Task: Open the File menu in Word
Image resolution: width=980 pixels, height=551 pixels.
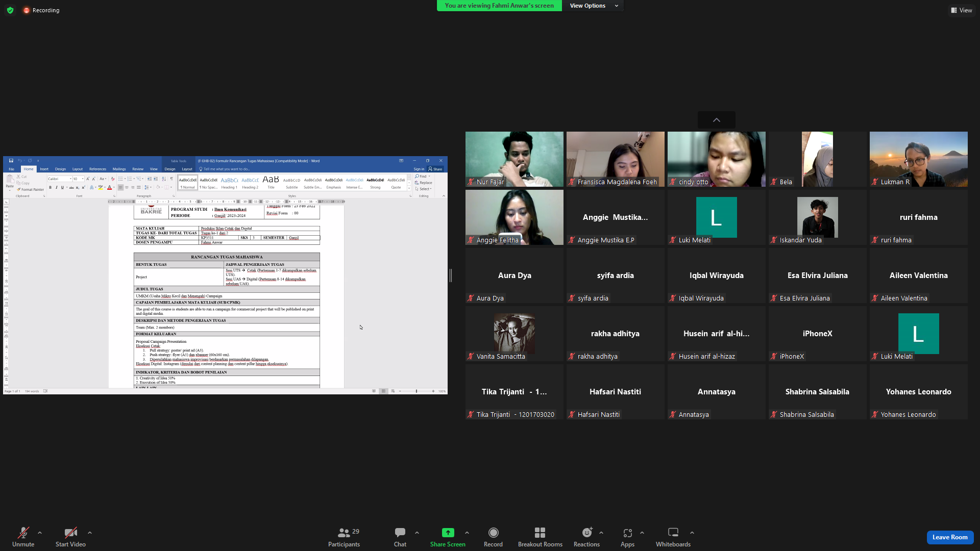Action: 11,169
